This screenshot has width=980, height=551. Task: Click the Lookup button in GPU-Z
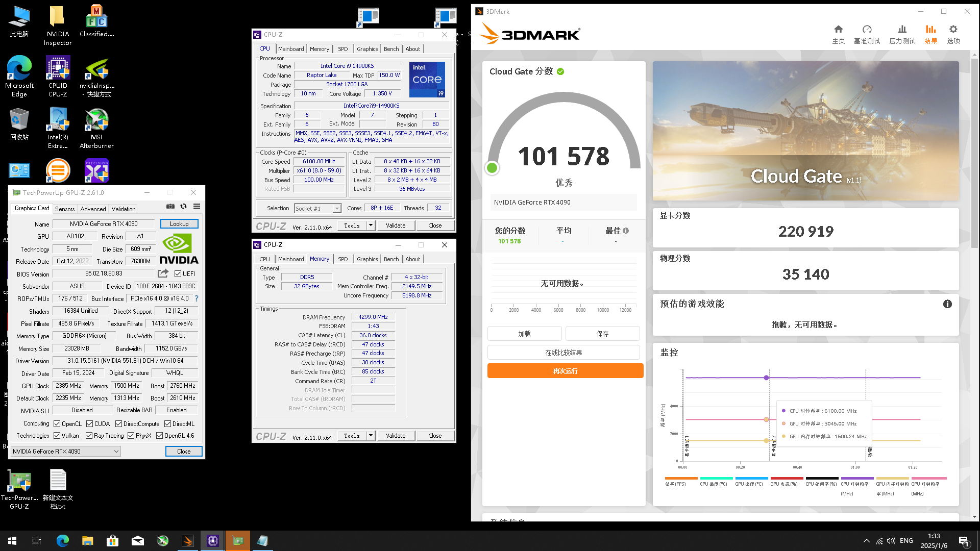click(x=179, y=224)
